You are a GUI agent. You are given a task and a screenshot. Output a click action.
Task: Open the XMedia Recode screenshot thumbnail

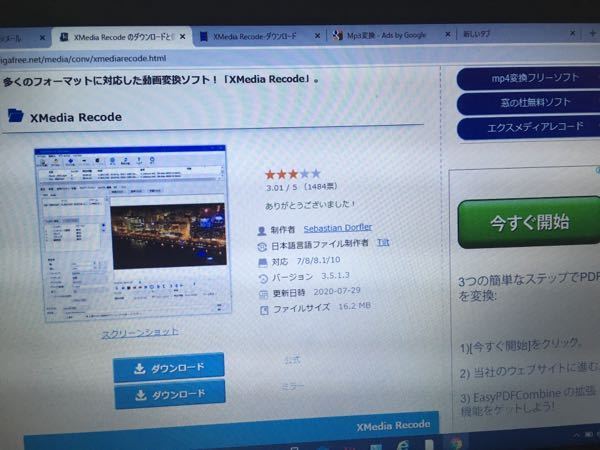click(133, 233)
